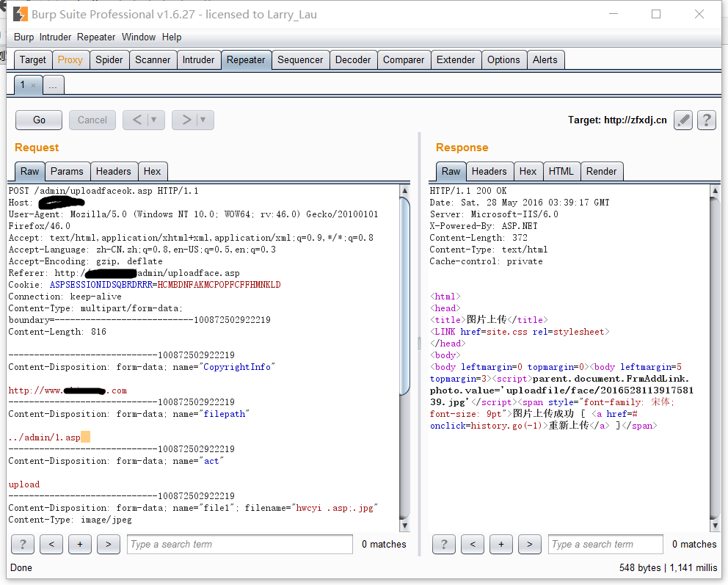Switch to the Spider tool tab
The width and height of the screenshot is (728, 585).
109,60
